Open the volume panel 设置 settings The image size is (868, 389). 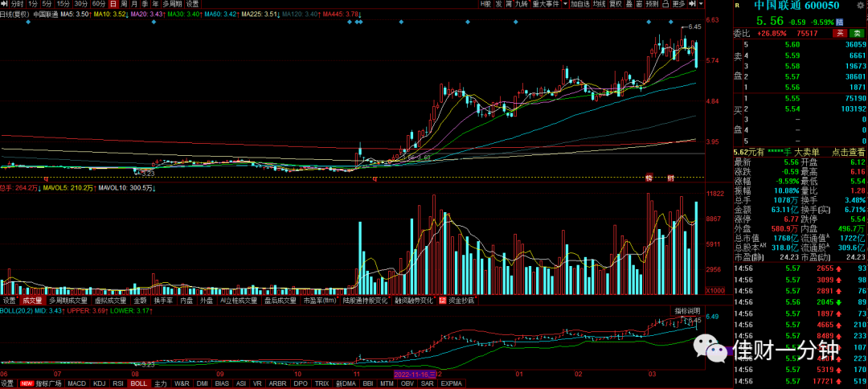tap(9, 301)
